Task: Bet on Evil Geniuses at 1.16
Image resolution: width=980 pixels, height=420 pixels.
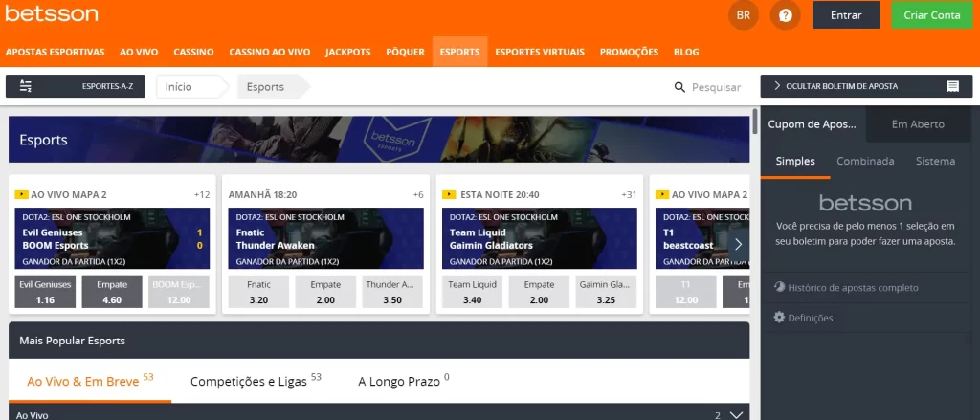Action: (x=45, y=292)
